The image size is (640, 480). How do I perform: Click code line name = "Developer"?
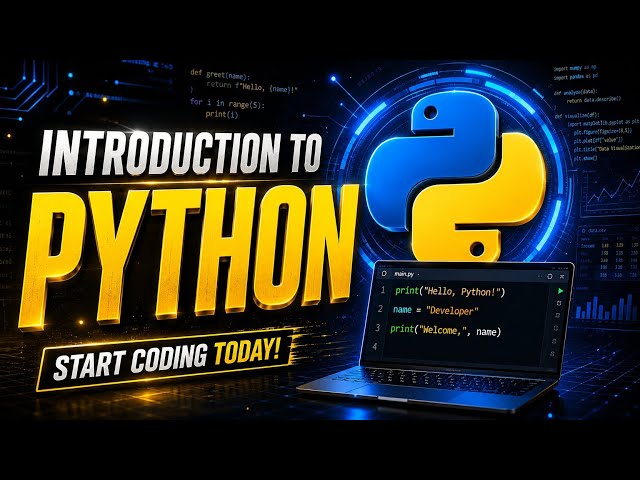tap(435, 311)
